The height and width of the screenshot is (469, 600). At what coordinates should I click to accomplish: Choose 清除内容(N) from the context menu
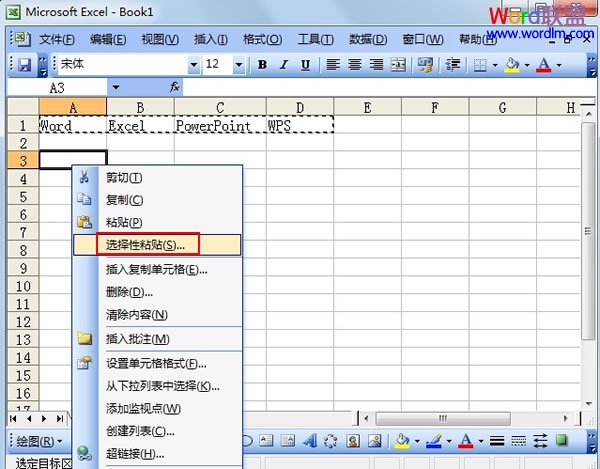[157, 315]
